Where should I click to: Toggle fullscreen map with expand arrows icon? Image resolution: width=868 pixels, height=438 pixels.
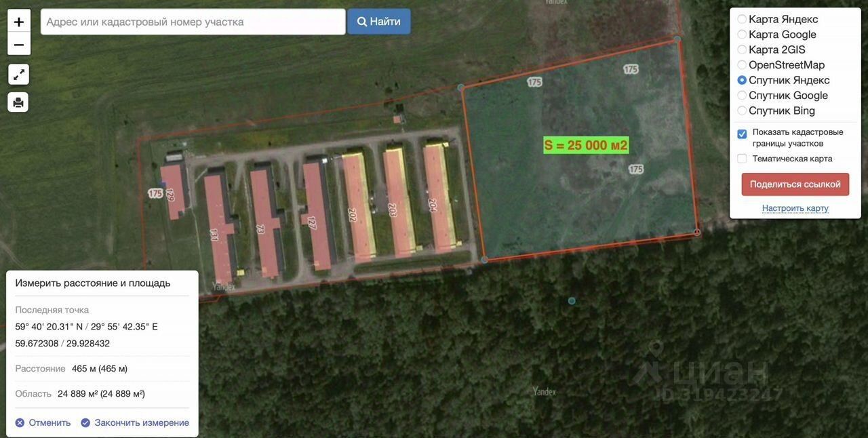[x=18, y=75]
